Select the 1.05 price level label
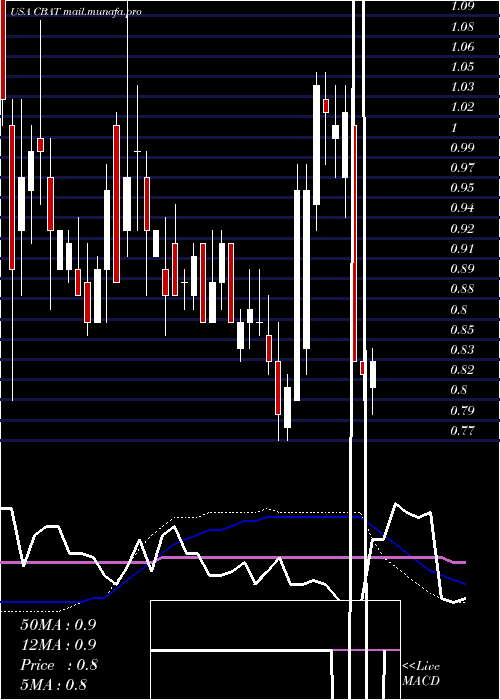Viewport: 500px width, 700px height. [x=462, y=67]
